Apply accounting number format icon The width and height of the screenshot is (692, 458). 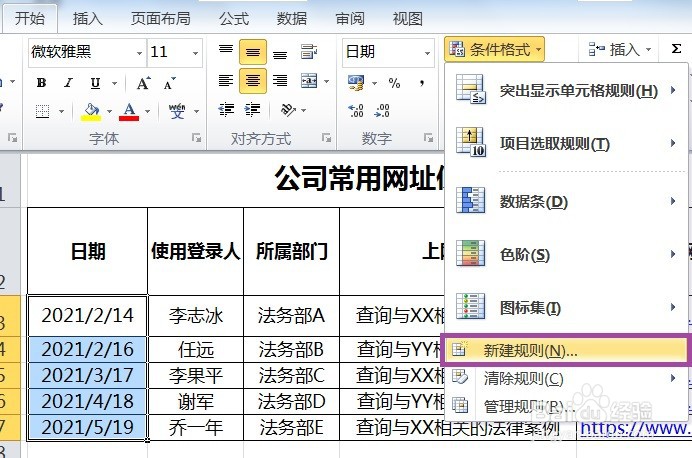pos(357,82)
